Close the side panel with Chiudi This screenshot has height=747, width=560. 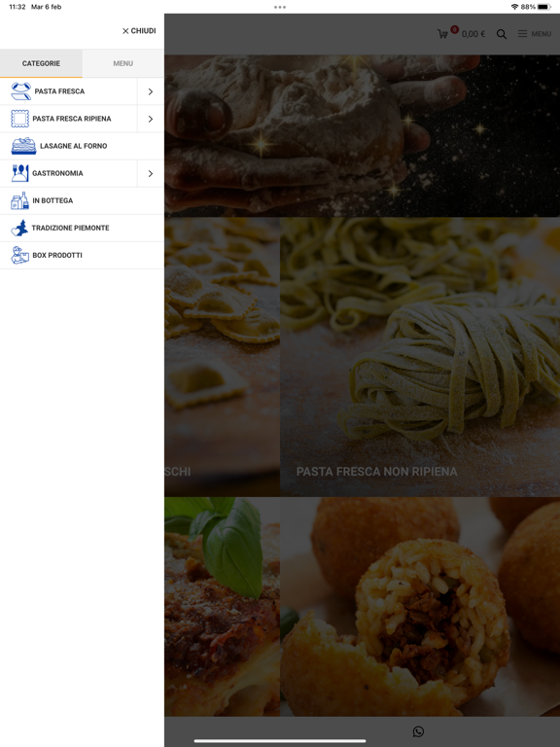tap(139, 31)
